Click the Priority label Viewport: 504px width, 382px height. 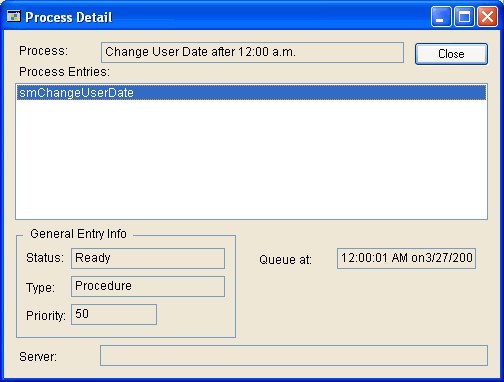click(x=46, y=316)
